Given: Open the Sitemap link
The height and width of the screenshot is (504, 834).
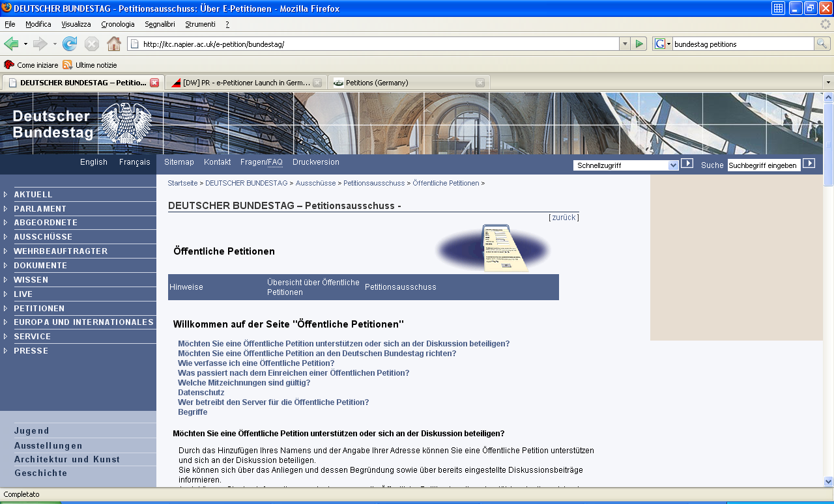Looking at the screenshot, I should 179,162.
